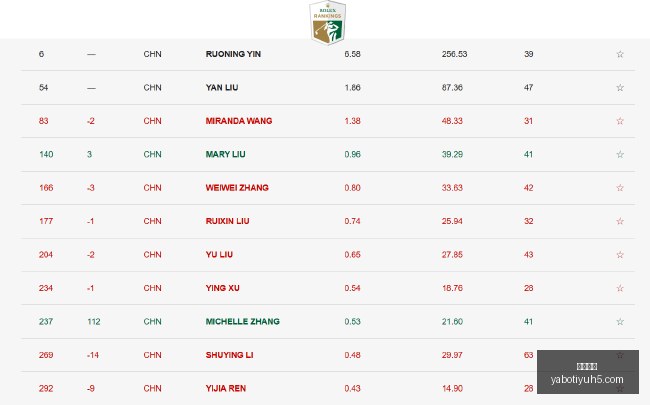View Michelle Zhang's ranking profile
The width and height of the screenshot is (650, 405).
point(243,321)
